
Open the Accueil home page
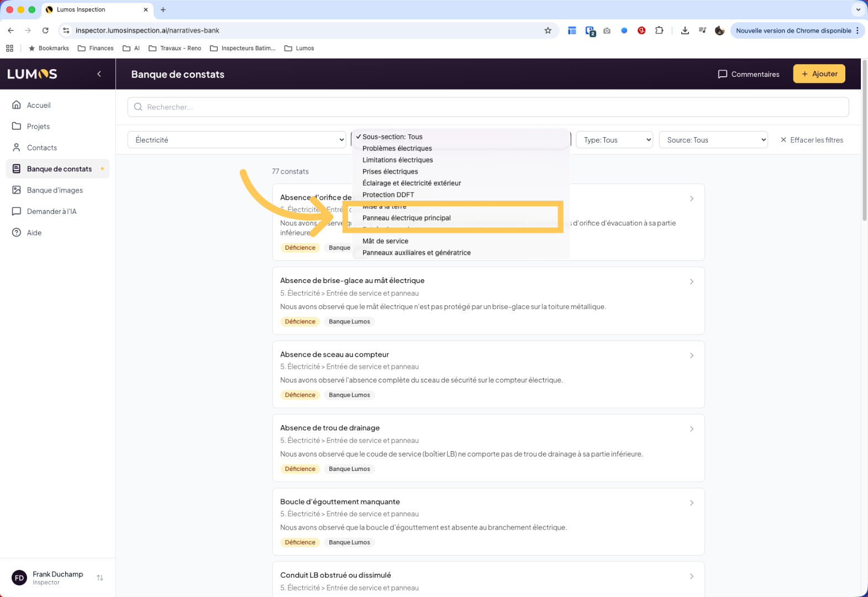(38, 105)
